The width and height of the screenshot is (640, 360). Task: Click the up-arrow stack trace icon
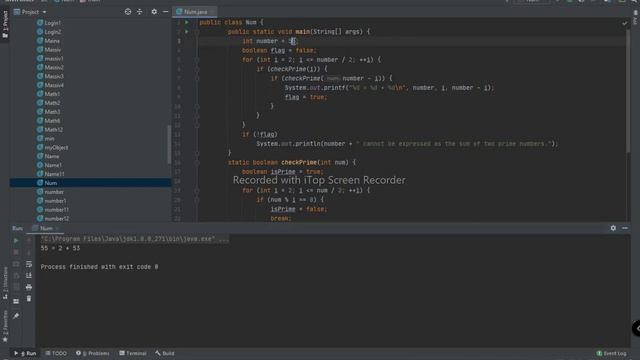coord(29,241)
